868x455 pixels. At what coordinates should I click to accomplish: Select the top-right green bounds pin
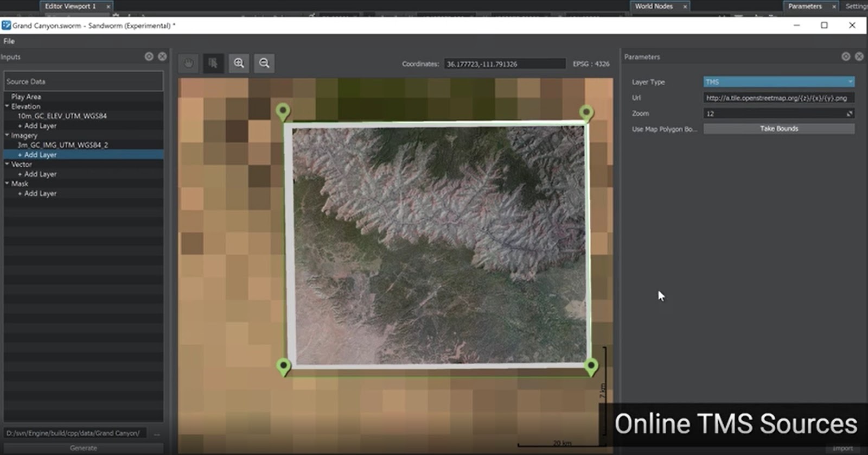coord(586,113)
